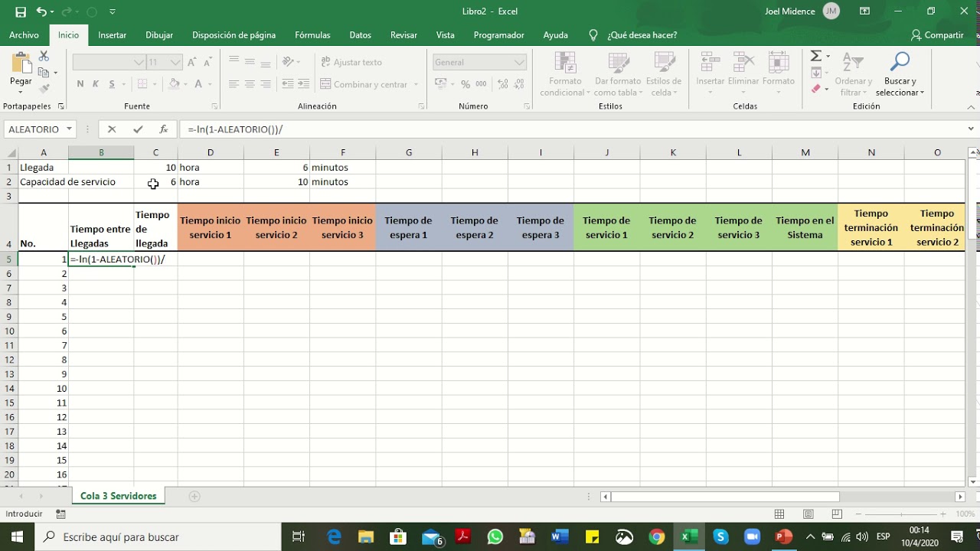This screenshot has height=551, width=980.
Task: Cancel the formula entry with X icon
Action: click(x=112, y=129)
